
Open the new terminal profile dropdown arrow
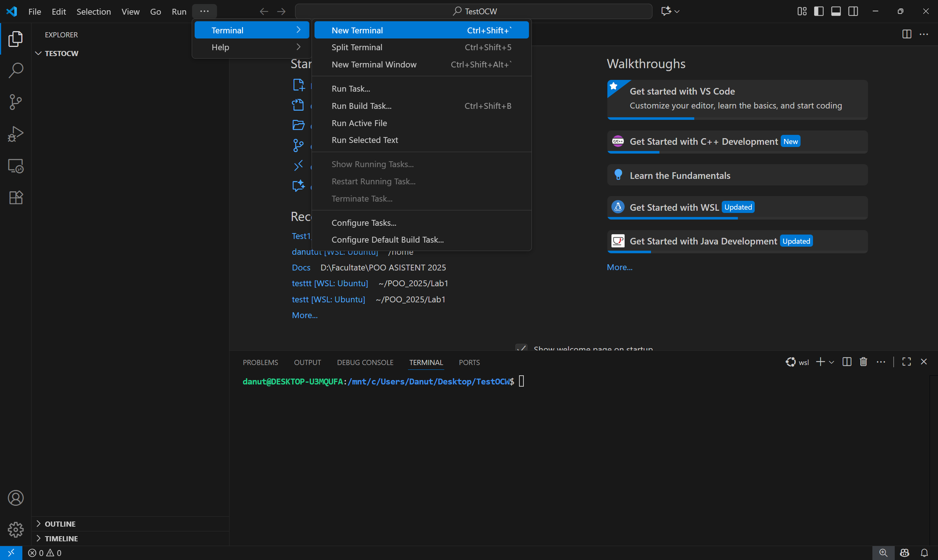pos(831,362)
